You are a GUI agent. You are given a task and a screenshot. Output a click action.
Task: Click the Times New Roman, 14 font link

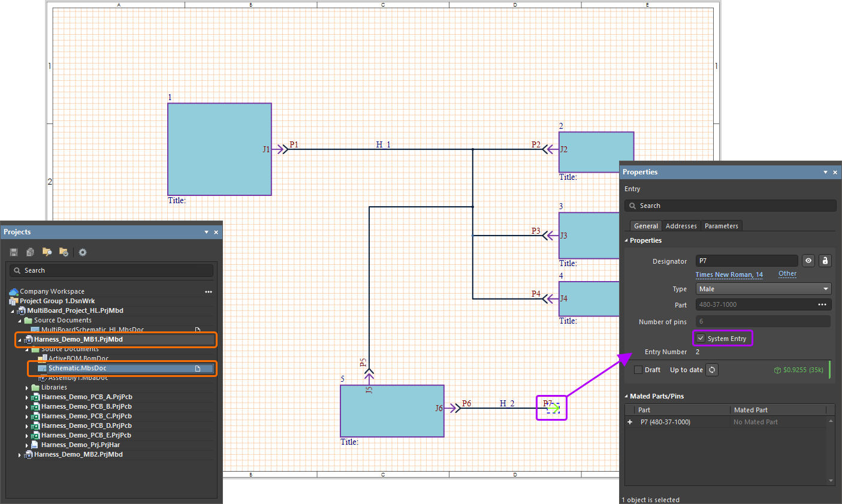[729, 274]
